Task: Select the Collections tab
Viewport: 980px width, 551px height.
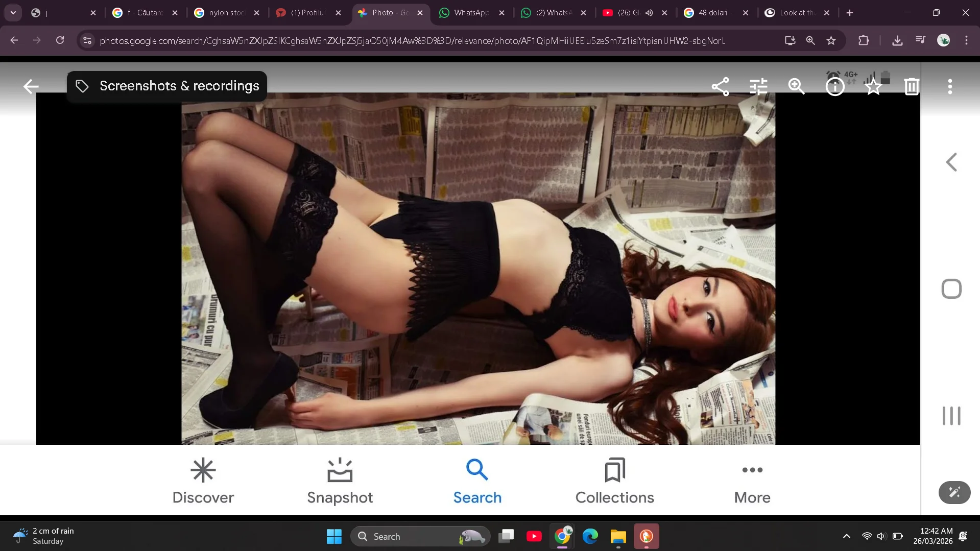Action: click(614, 482)
